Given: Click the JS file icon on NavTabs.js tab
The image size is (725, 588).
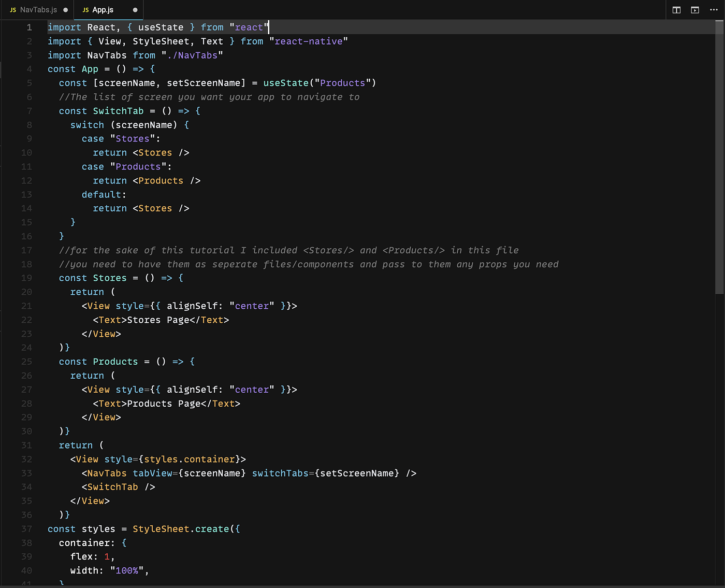Looking at the screenshot, I should 13,9.
